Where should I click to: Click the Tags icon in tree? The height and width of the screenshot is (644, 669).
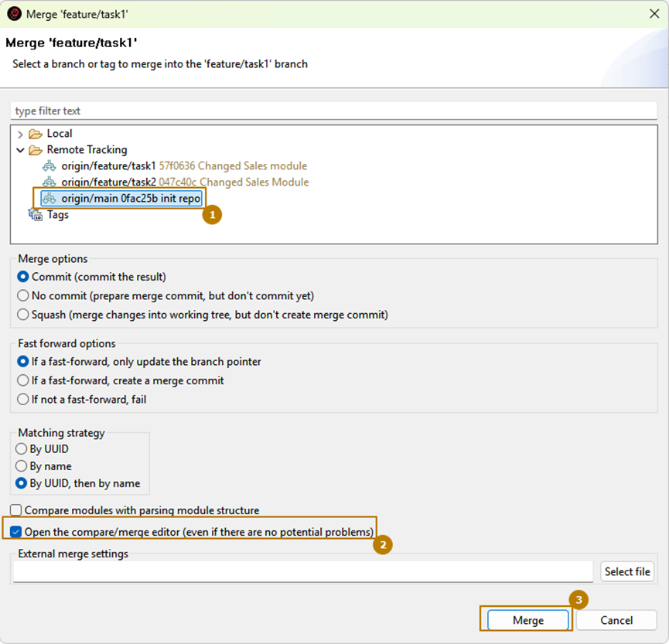[x=36, y=215]
